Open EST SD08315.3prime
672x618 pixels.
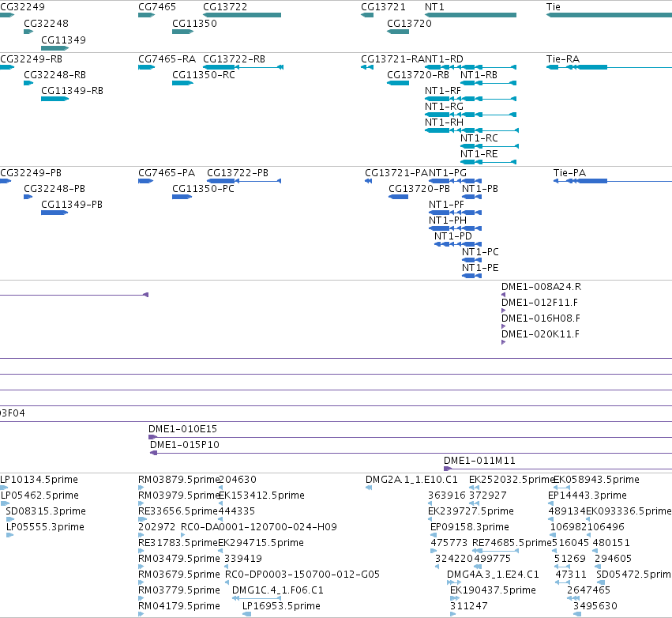(x=46, y=511)
